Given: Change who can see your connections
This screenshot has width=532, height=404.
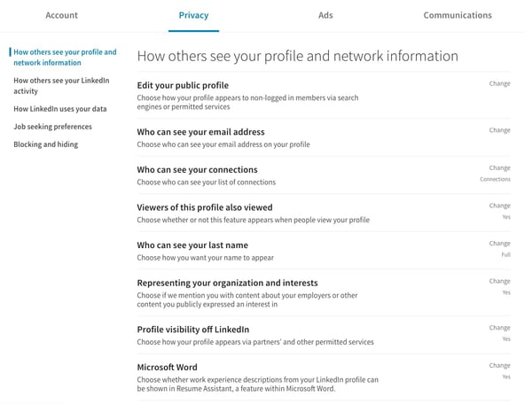Looking at the screenshot, I should 499,167.
